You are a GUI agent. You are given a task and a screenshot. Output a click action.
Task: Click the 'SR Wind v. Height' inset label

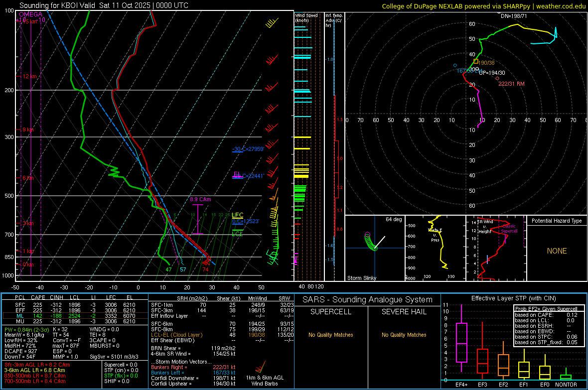485,227
